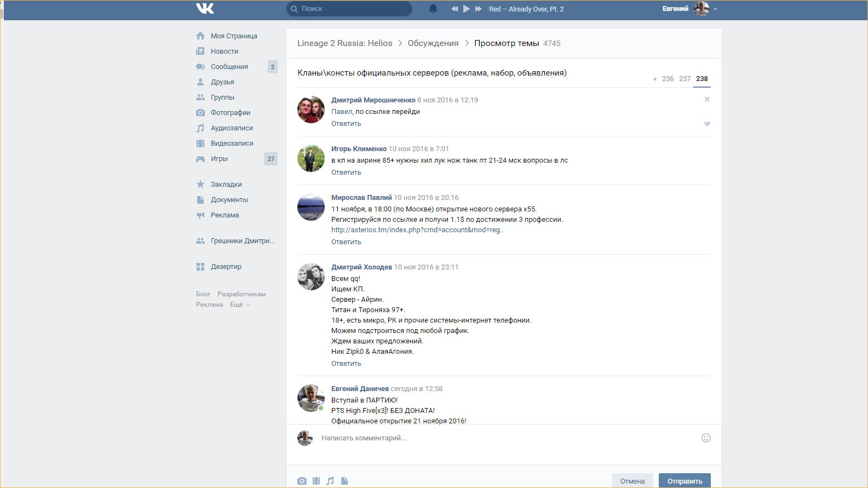Go to previous pages with « arrow

tap(655, 79)
